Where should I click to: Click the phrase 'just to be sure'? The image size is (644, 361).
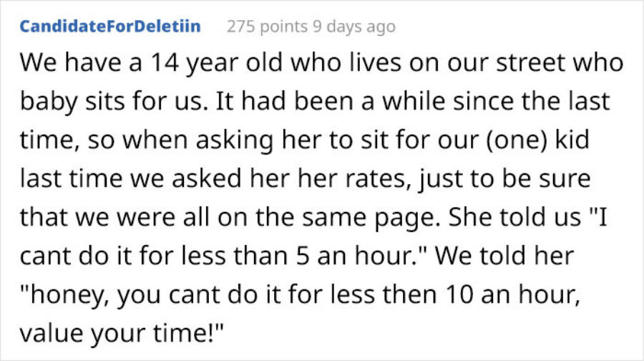tap(504, 179)
